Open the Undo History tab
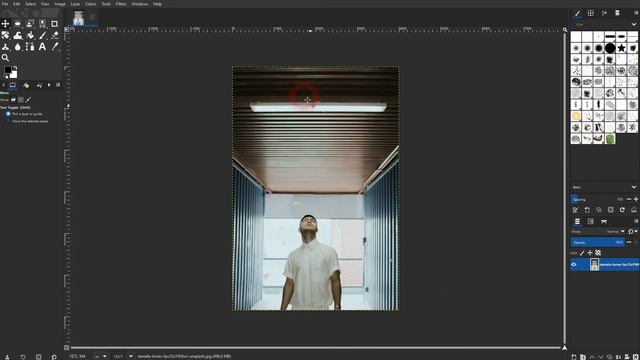Screen dimensions: 640x360 pos(39,85)
